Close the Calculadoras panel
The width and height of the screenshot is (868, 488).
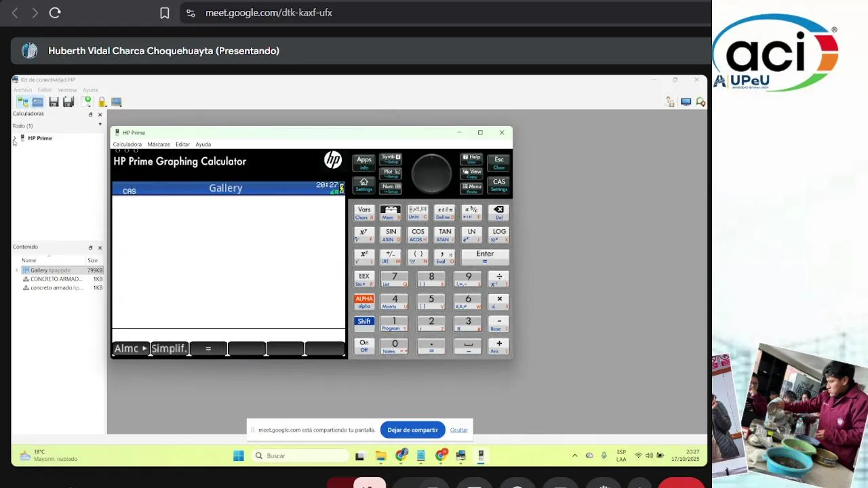100,114
